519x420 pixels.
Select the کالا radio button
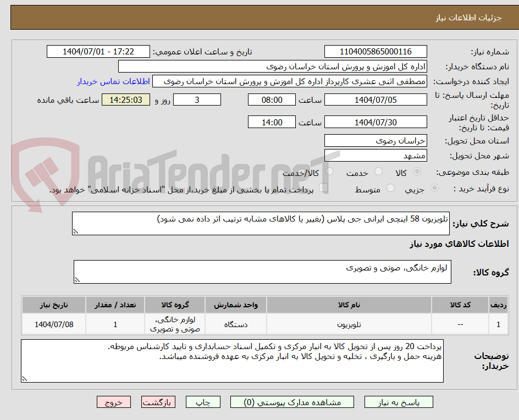417,171
